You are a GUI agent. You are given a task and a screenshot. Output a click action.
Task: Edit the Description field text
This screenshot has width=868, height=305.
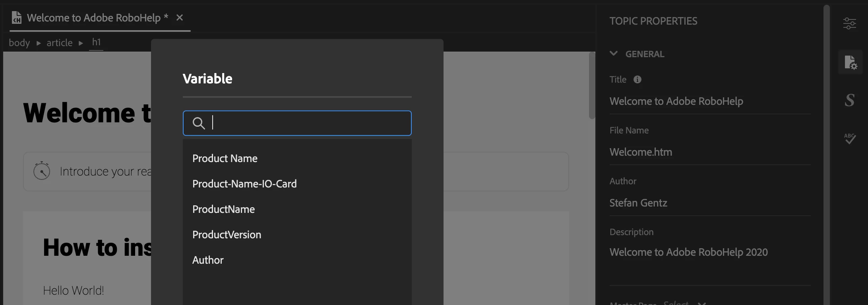click(x=710, y=262)
